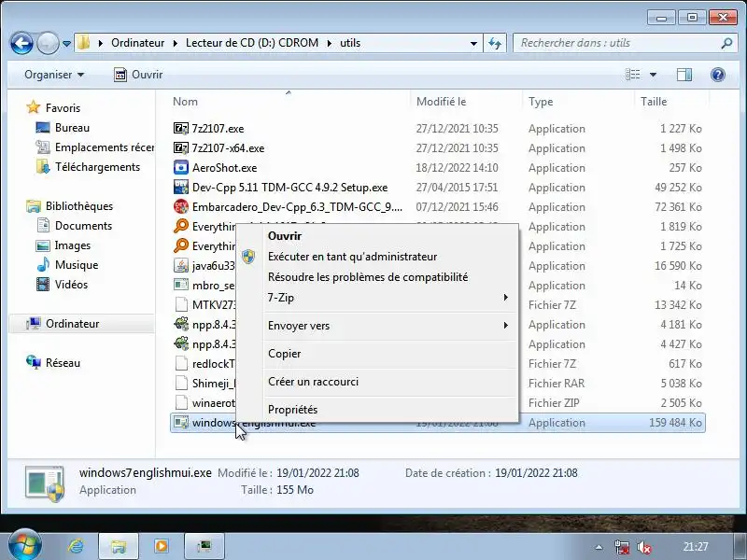Select the Dev-Cpp 5.11 Setup icon

(181, 188)
